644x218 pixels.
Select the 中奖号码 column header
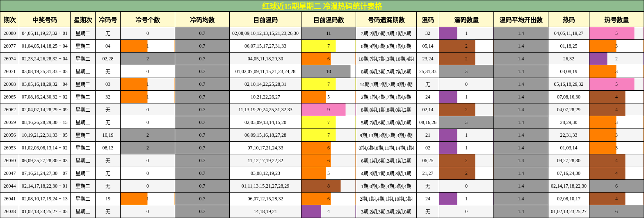pos(45,20)
